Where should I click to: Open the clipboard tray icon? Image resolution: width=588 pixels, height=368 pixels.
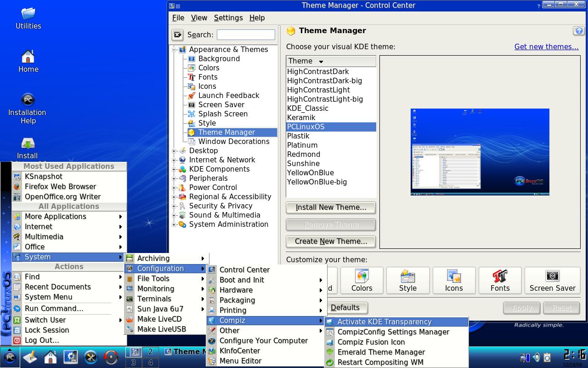point(547,357)
